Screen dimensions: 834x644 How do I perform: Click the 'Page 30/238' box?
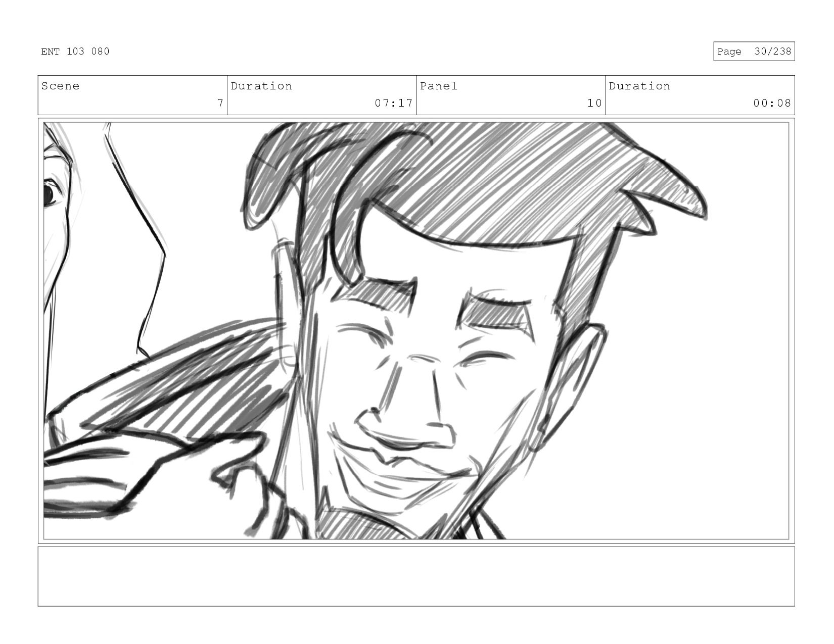[754, 52]
